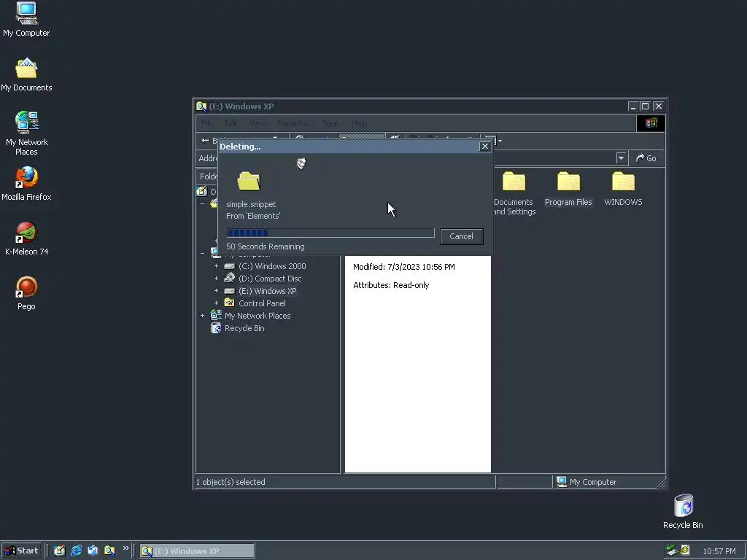Image resolution: width=747 pixels, height=560 pixels.
Task: Click the Back toolbar button
Action: 208,141
